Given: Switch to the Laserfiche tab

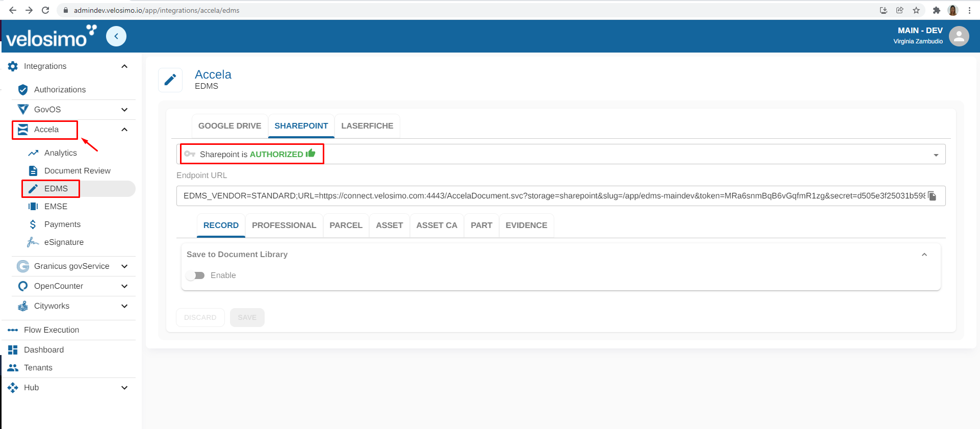Looking at the screenshot, I should (367, 126).
